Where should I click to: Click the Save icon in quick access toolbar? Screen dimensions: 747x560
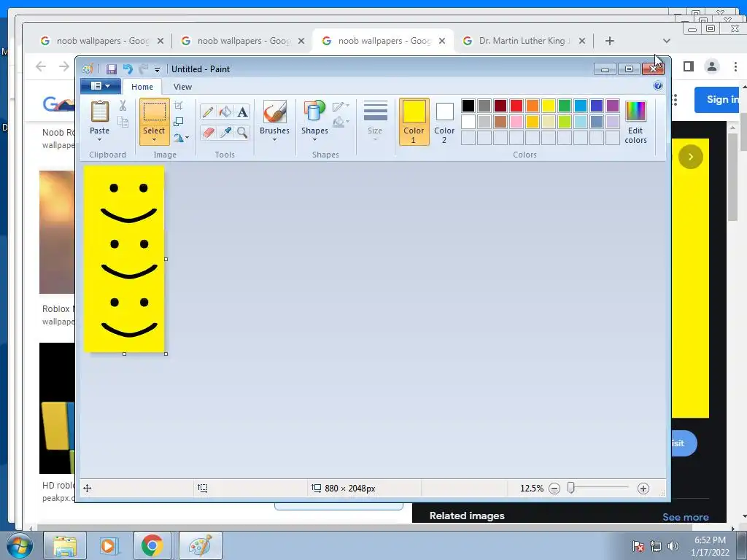(x=112, y=69)
